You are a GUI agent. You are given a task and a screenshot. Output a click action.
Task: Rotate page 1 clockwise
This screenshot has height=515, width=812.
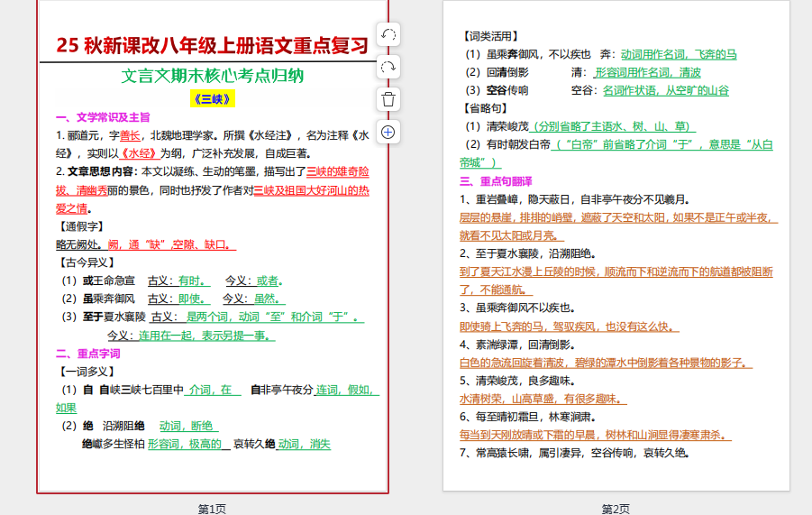[388, 67]
